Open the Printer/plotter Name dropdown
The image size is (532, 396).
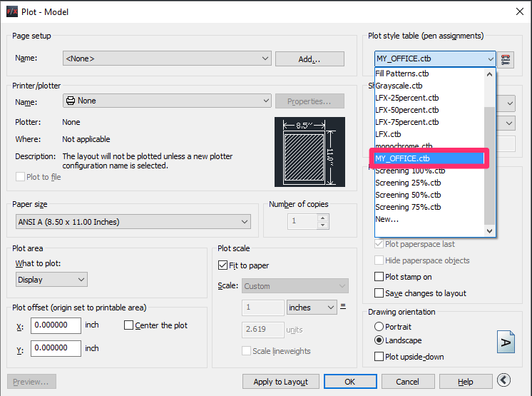coord(167,101)
